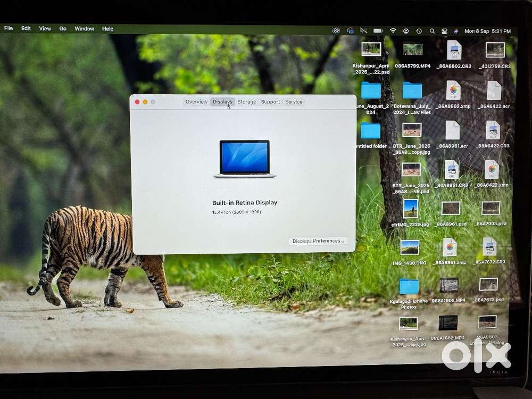Select the _86A8802.CR3 file icon

tap(454, 50)
